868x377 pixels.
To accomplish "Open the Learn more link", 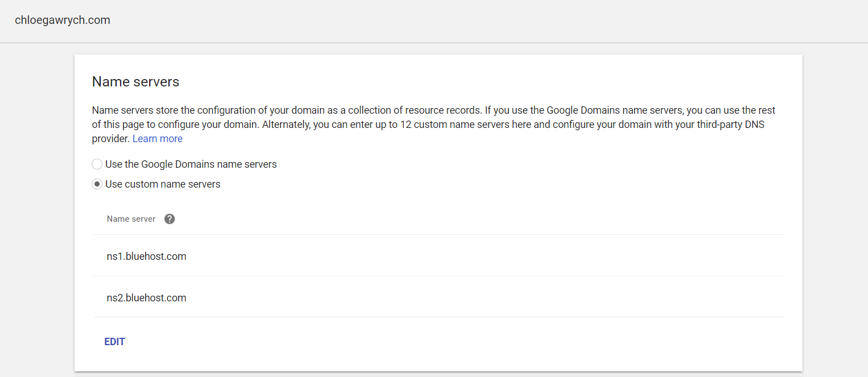I will point(158,139).
